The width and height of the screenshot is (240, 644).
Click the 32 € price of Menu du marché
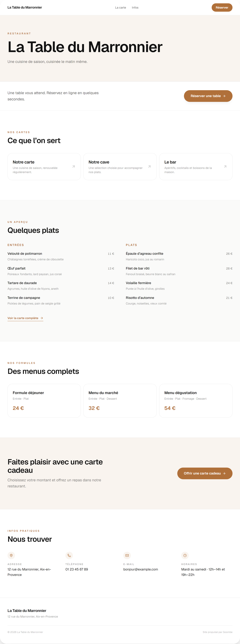tap(94, 408)
